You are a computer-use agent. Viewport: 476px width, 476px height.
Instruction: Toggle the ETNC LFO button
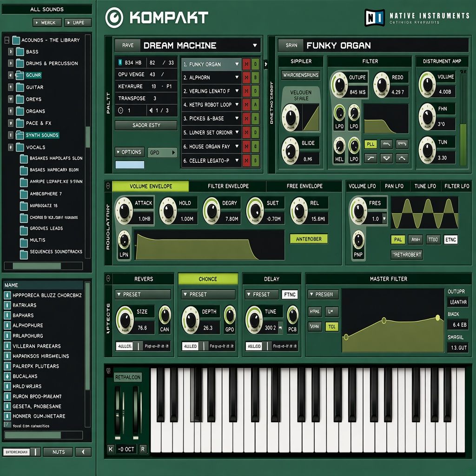tap(450, 239)
